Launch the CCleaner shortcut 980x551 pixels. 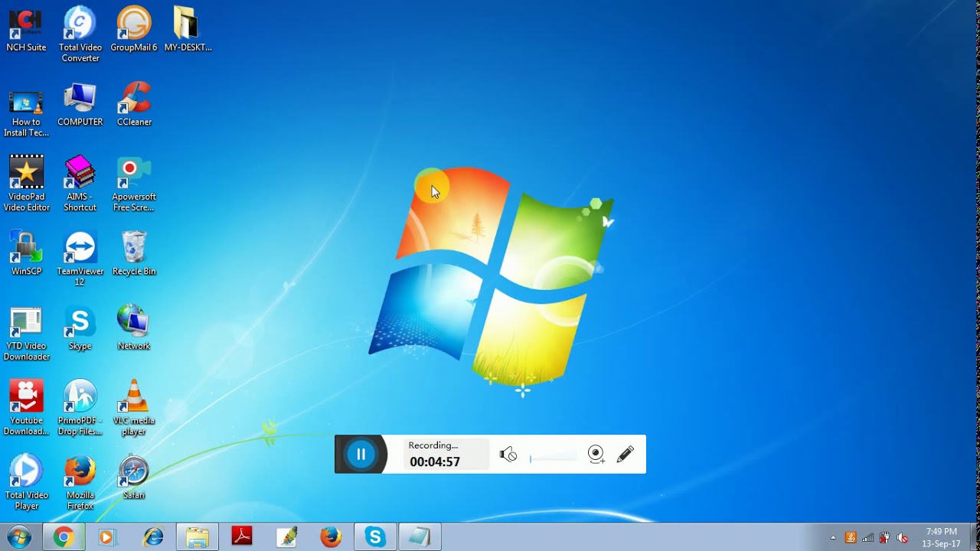click(x=134, y=104)
